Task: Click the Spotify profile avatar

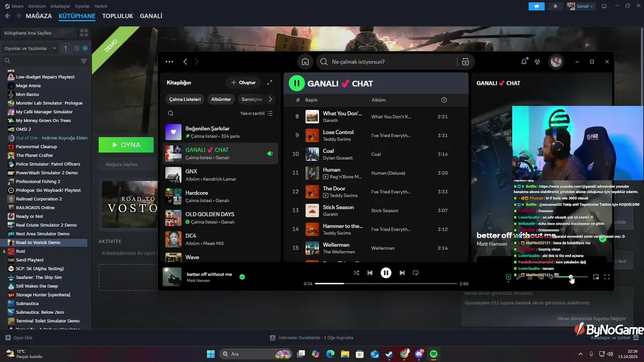Action: click(x=556, y=62)
